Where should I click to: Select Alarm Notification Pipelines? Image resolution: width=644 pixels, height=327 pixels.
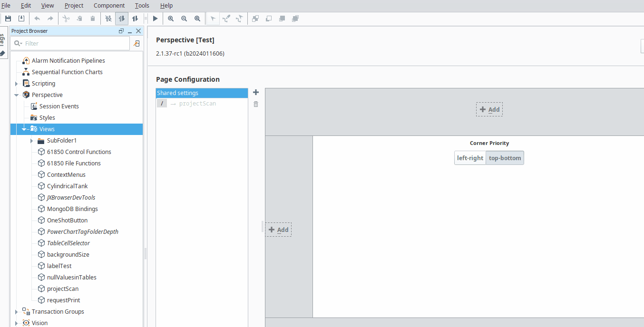pyautogui.click(x=68, y=61)
